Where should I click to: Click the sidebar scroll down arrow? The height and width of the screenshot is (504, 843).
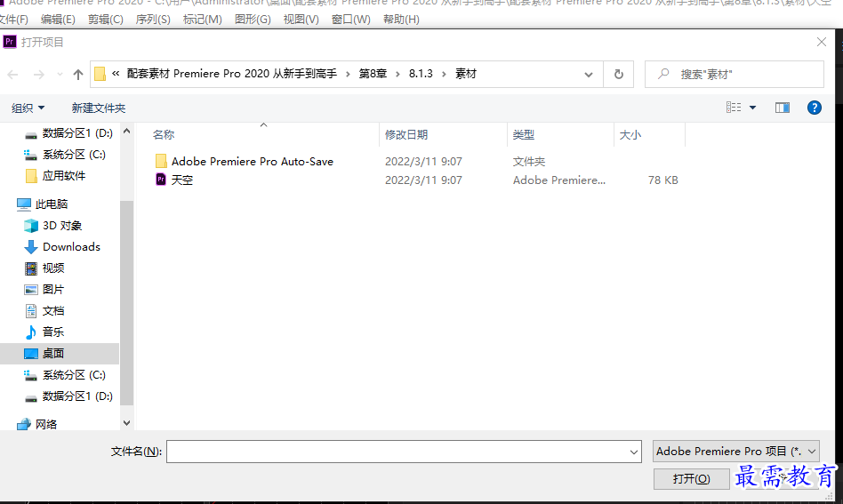pyautogui.click(x=127, y=423)
